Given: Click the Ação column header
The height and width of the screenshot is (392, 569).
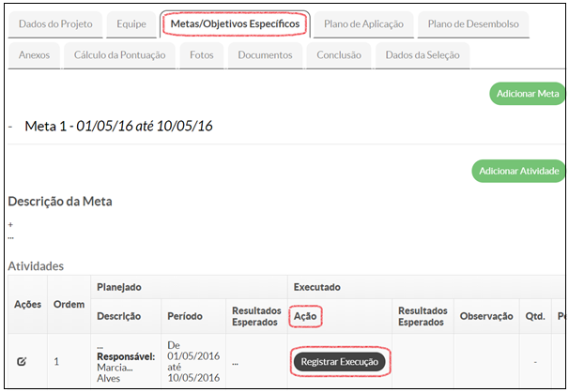Looking at the screenshot, I should point(306,317).
